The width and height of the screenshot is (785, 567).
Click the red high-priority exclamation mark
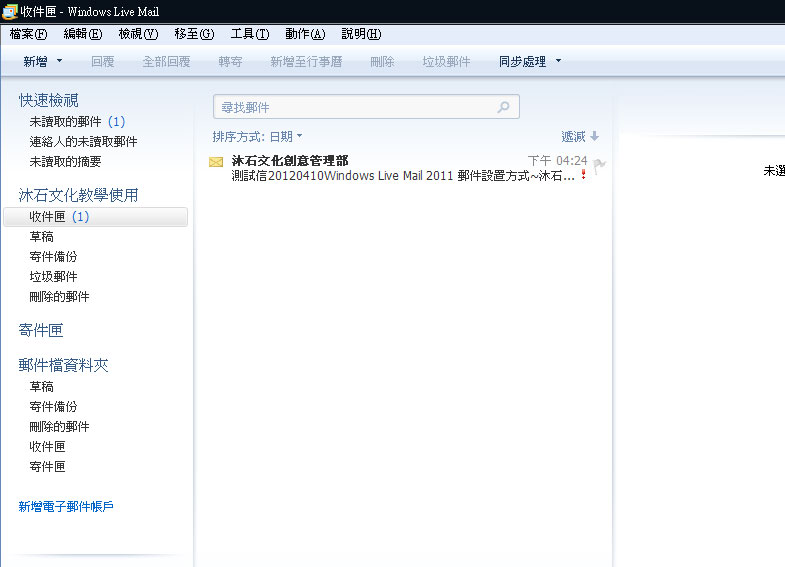[583, 174]
